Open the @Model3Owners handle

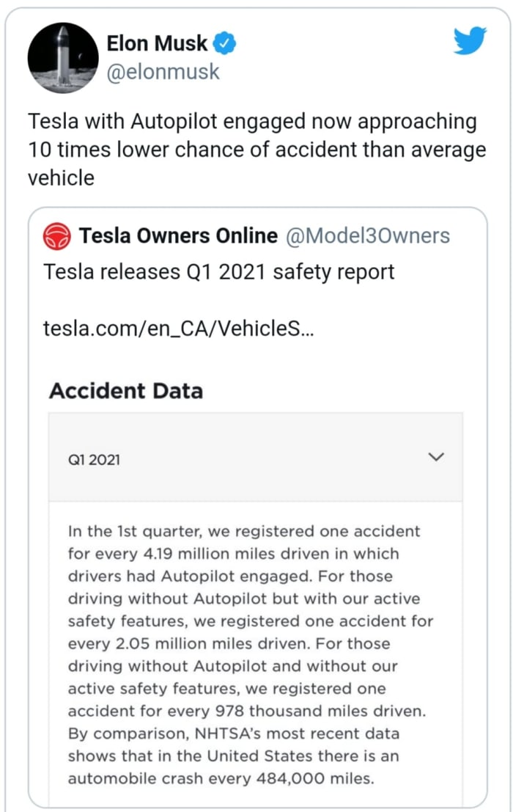(367, 235)
